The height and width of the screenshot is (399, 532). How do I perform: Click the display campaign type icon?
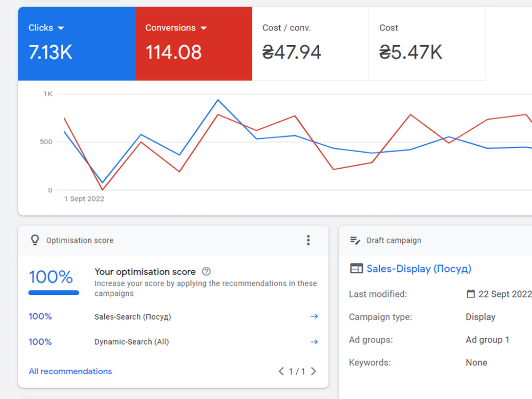[356, 268]
